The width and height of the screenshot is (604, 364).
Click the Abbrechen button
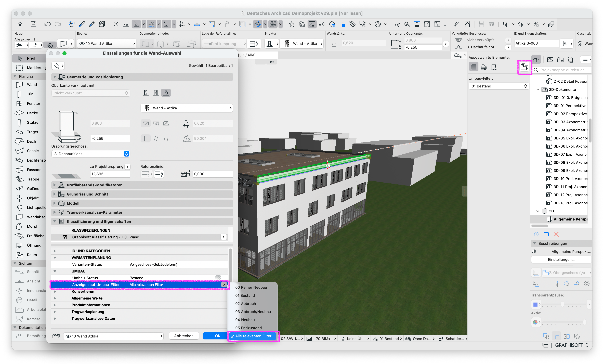point(184,336)
